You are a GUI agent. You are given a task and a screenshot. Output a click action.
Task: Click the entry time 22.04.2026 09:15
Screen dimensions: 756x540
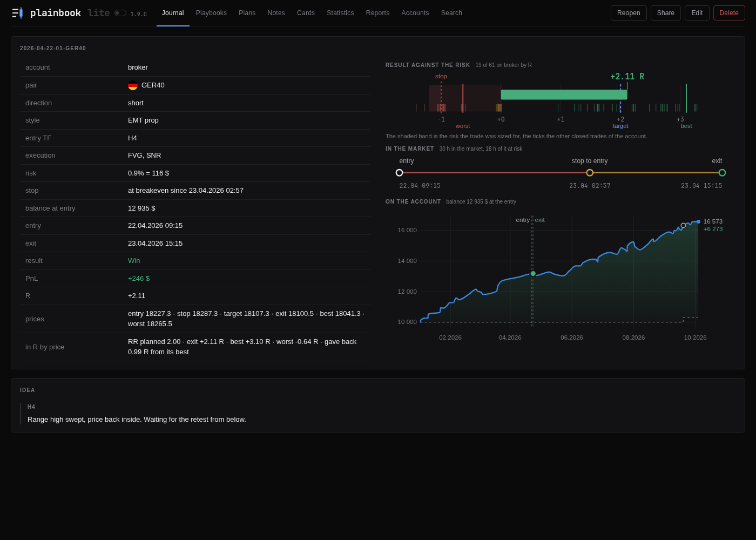click(155, 226)
